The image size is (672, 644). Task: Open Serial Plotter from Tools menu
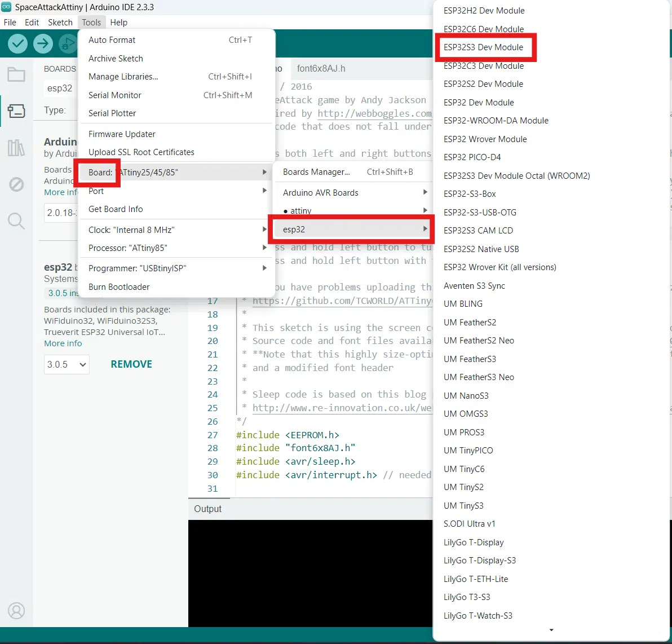177,113
